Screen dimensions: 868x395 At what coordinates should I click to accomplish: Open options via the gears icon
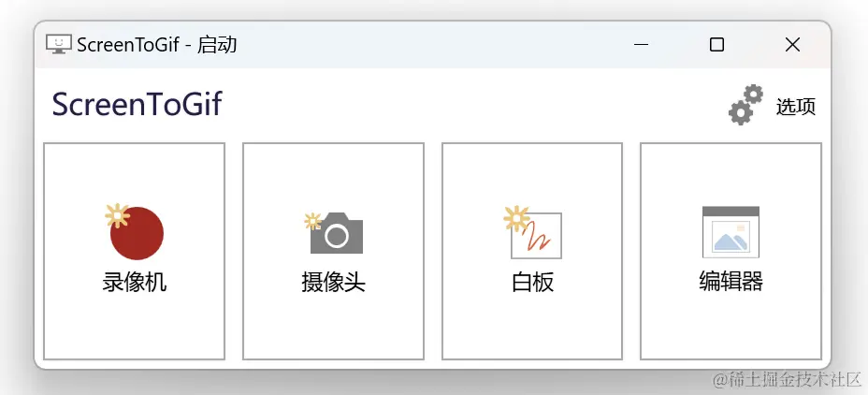[745, 104]
